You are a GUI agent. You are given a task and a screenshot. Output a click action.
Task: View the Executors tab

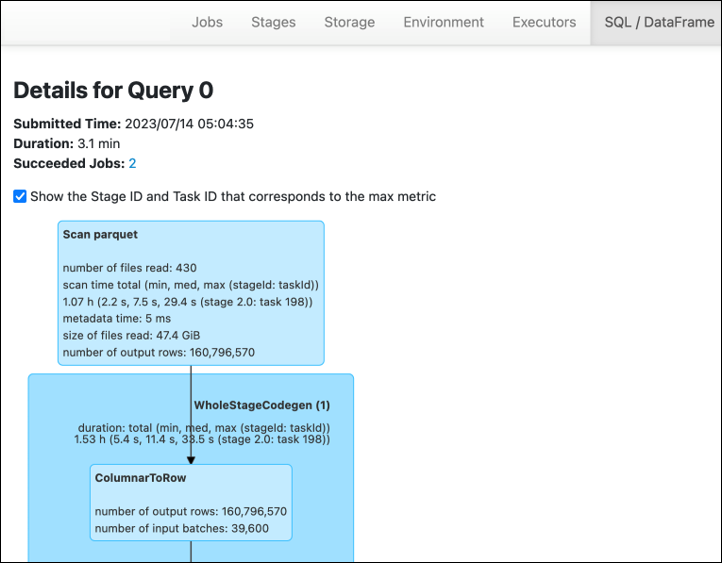coord(544,22)
